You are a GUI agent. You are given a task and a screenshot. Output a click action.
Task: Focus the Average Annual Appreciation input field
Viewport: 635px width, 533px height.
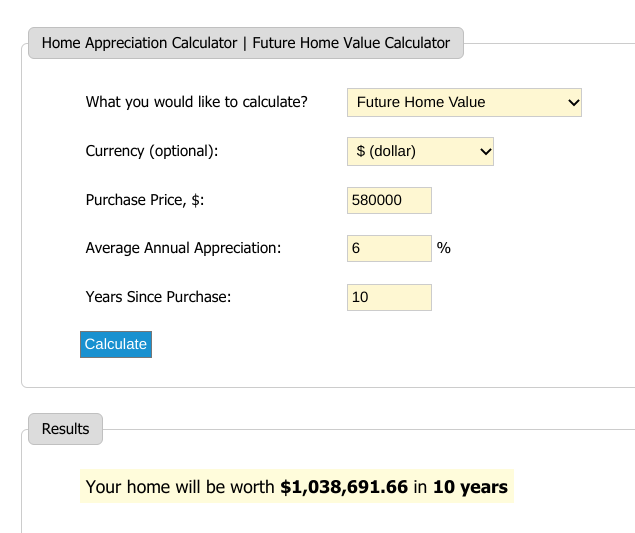389,248
